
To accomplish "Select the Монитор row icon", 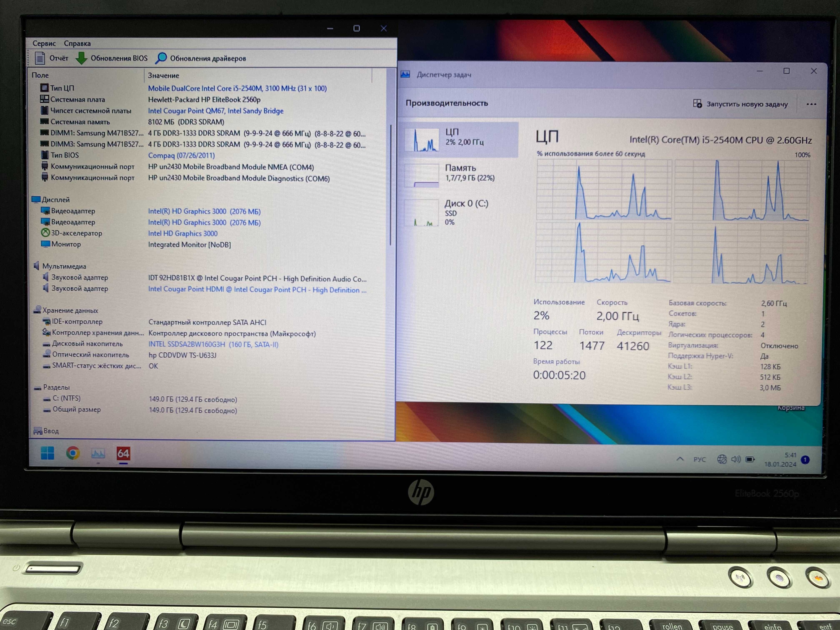I will pyautogui.click(x=45, y=244).
